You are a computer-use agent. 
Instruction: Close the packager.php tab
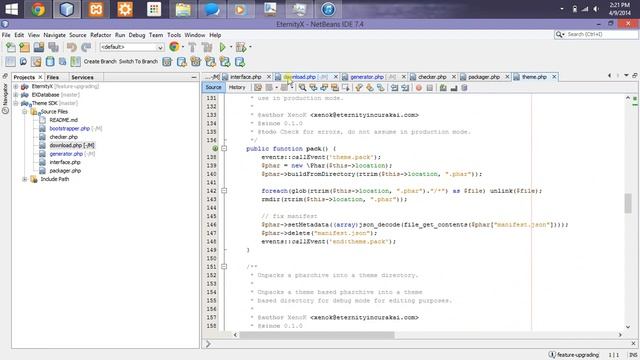507,77
